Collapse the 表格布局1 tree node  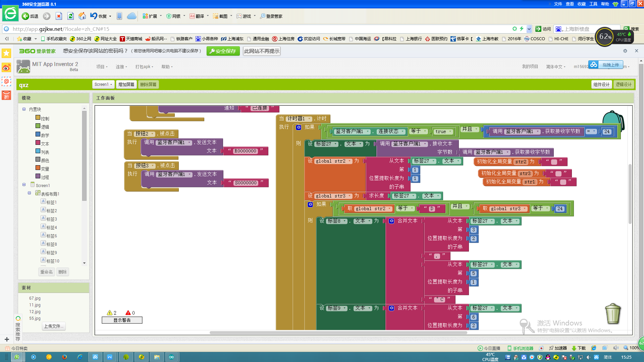tap(30, 193)
